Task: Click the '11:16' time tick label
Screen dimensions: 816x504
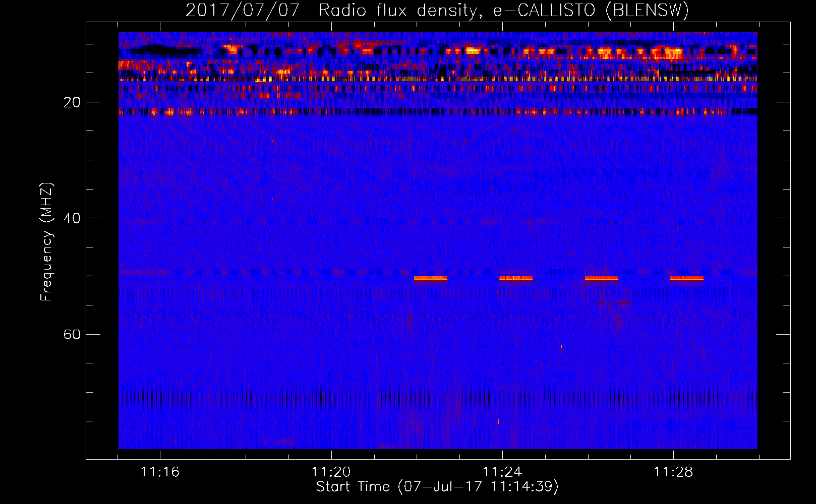Action: pos(160,472)
